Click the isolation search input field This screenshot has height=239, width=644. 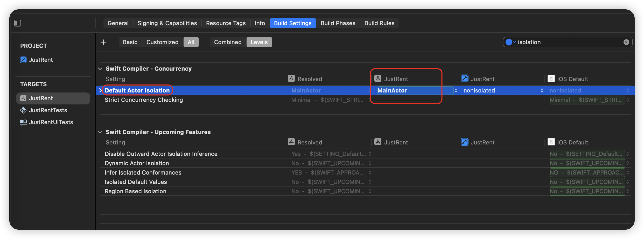click(568, 42)
